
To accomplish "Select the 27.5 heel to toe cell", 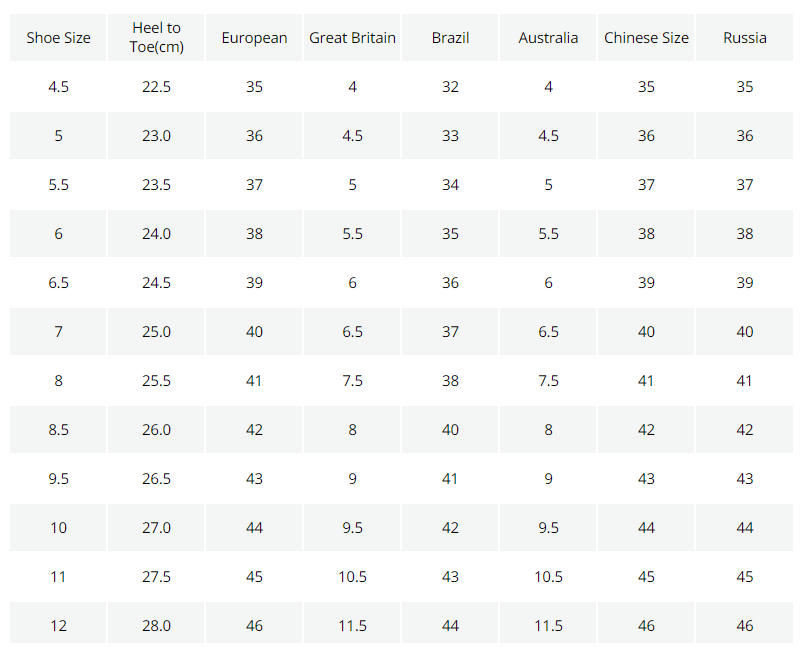I will pos(156,577).
